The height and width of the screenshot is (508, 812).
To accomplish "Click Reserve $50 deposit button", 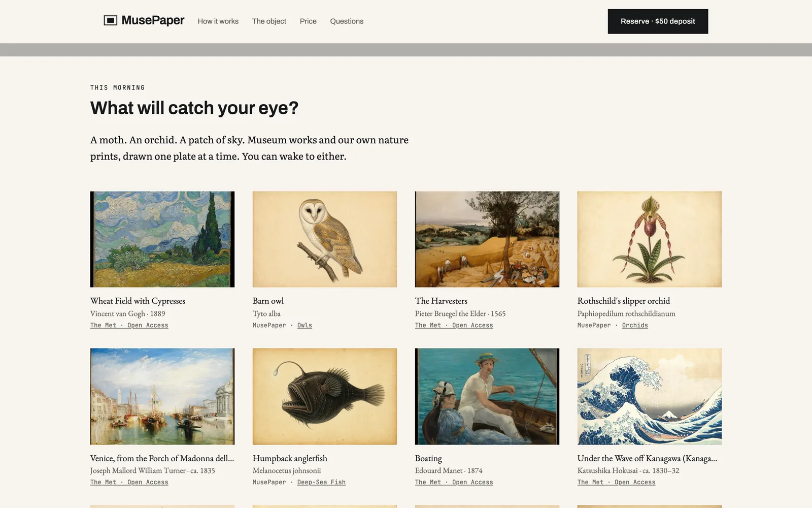I will (658, 21).
